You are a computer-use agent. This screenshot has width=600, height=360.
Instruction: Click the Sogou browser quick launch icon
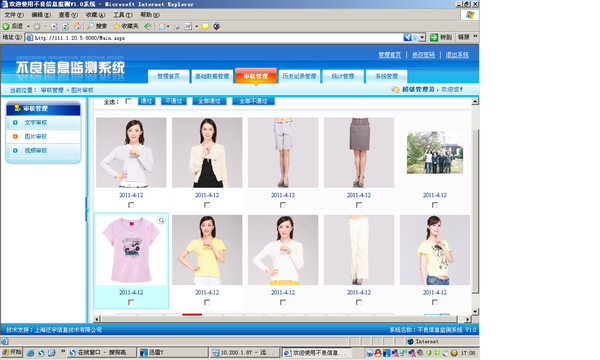coord(41,353)
